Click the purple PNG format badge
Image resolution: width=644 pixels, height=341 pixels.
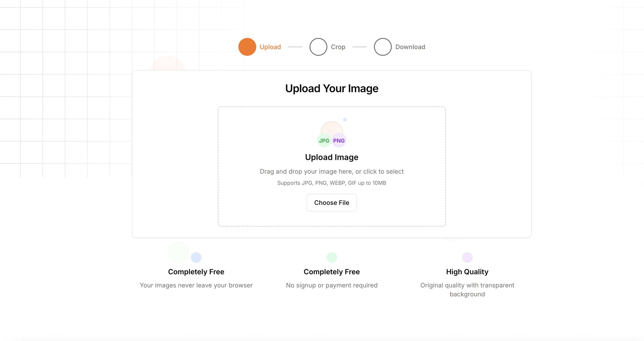pos(339,141)
